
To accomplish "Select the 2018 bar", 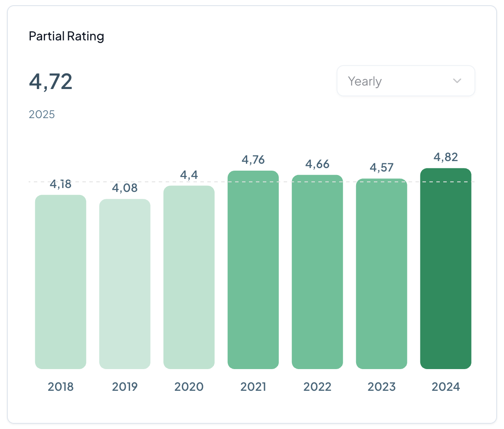I will [61, 282].
